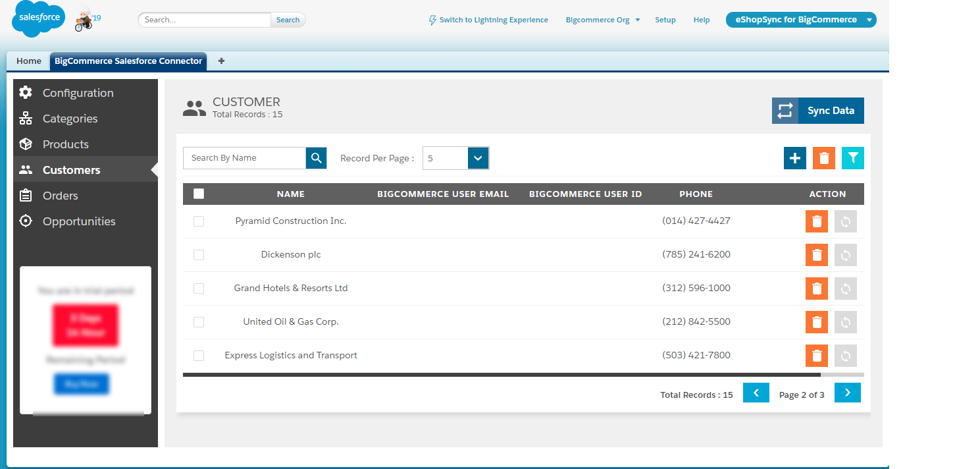Switch to the Home tab
980x469 pixels.
(29, 61)
